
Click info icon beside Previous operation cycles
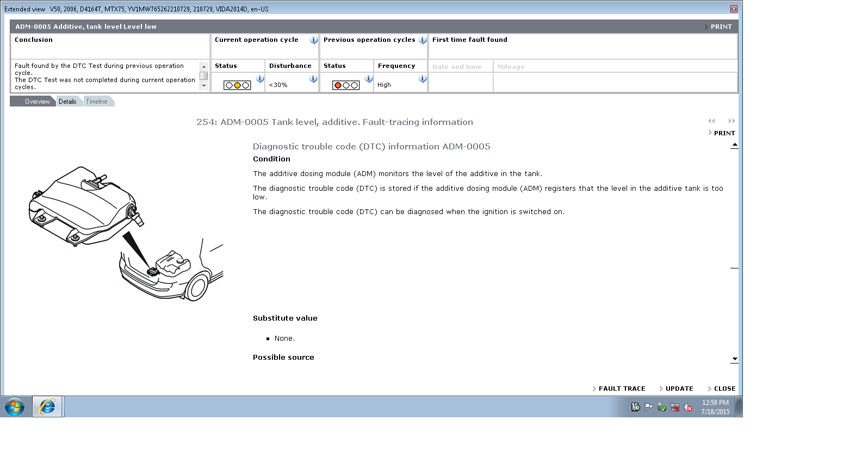[422, 40]
